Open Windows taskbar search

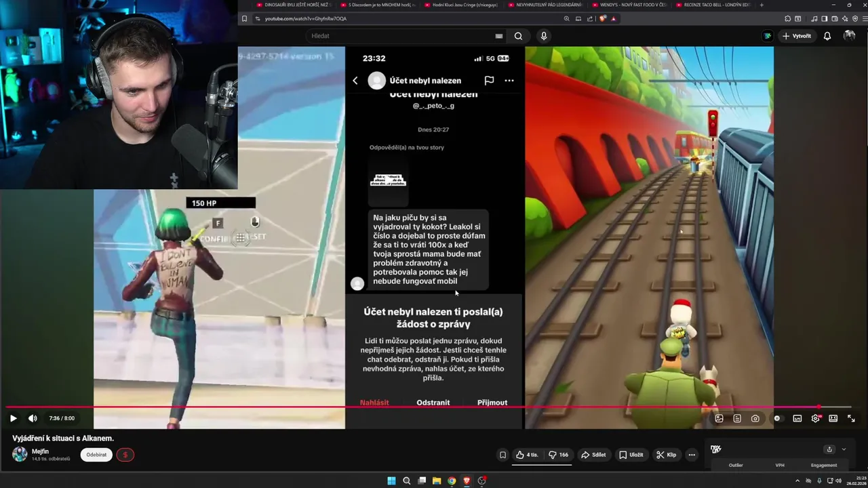point(406,481)
